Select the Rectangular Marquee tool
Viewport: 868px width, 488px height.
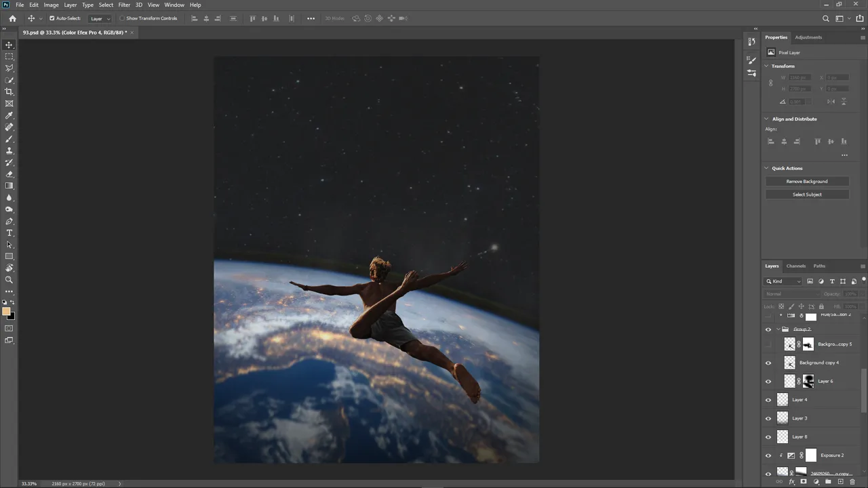tap(9, 56)
